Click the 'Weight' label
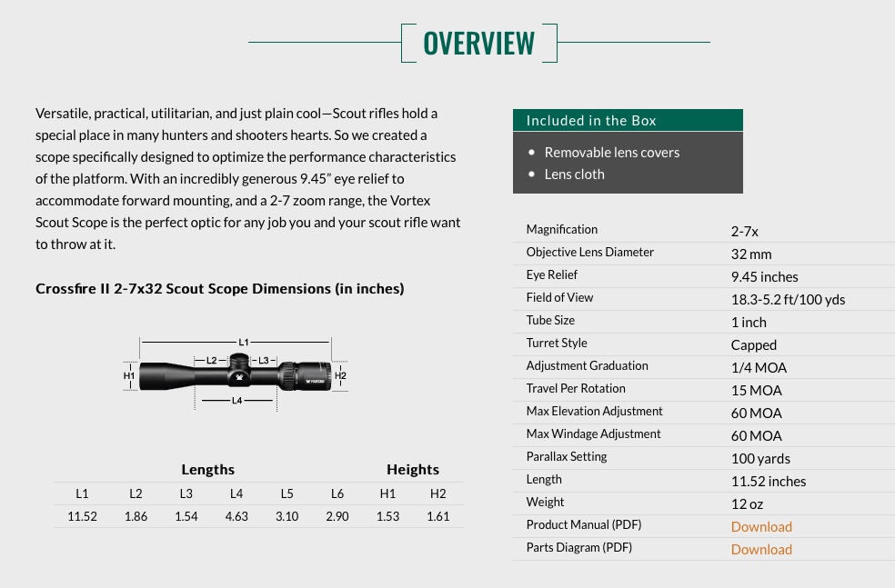The image size is (895, 588). pos(545,502)
